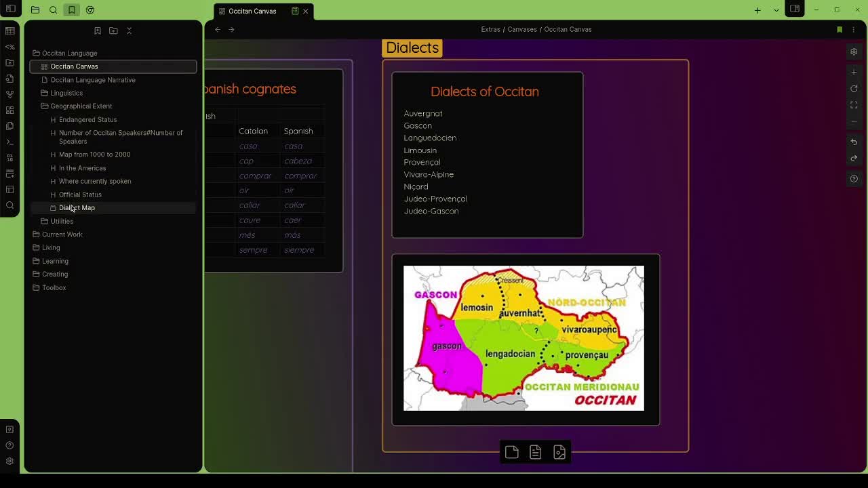The image size is (868, 488).
Task: Reset canvas zoom level
Action: [x=854, y=89]
